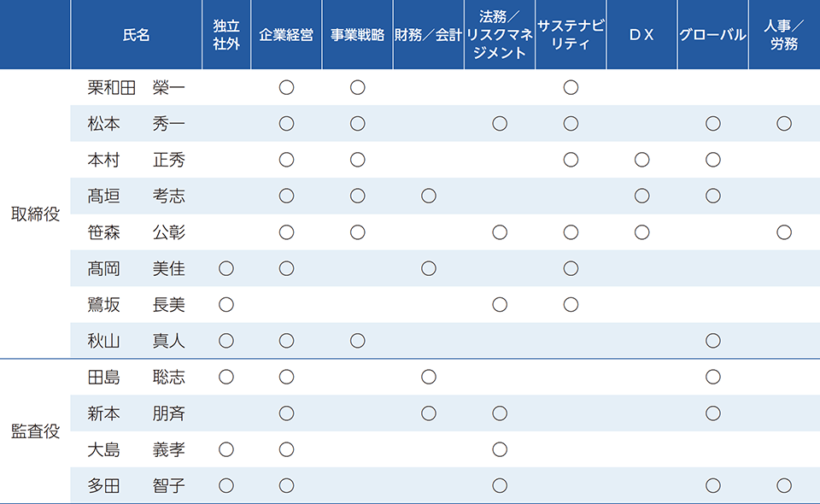Click 笹森 公彰's 法務/リスクマネジメント circle

[500, 232]
